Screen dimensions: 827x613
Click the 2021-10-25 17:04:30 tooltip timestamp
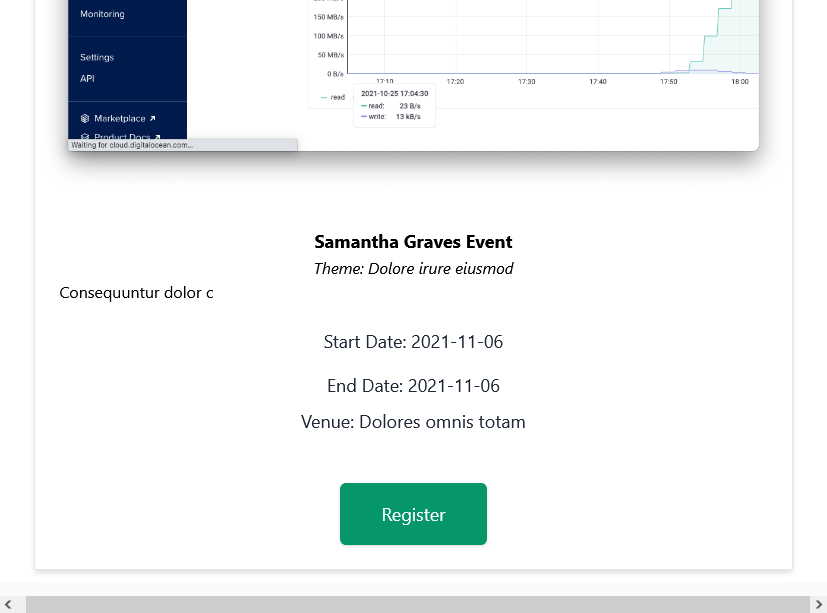(395, 93)
